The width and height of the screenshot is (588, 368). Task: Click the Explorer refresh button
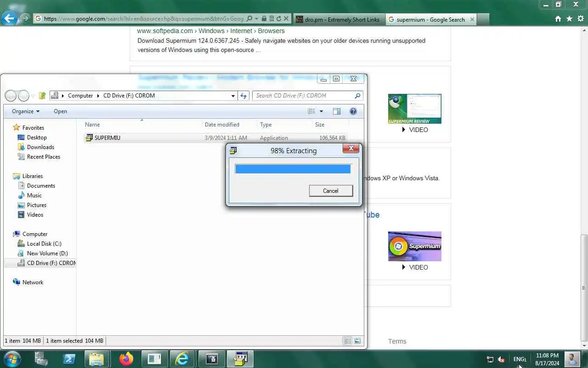(x=243, y=96)
